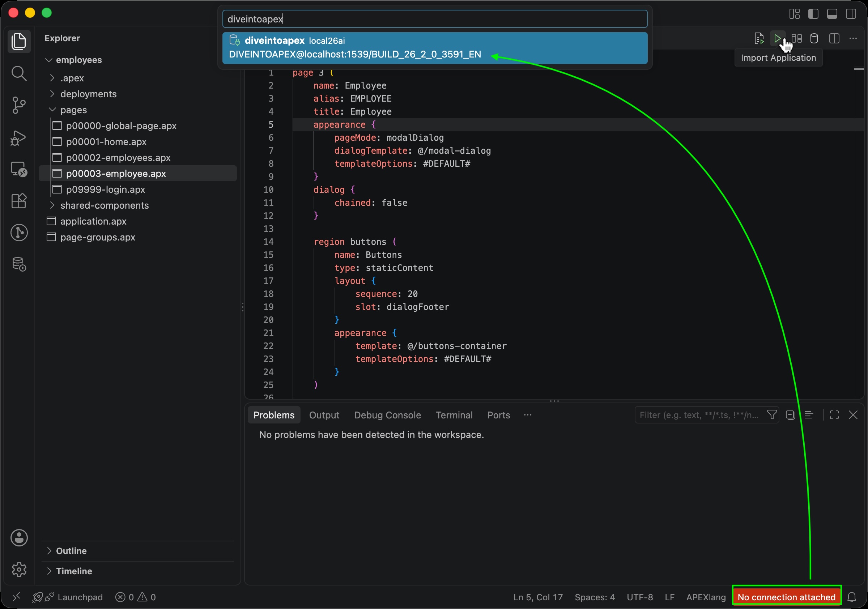Screen dimensions: 868x609
Task: Open the database actions view at bottom of activity bar
Action: click(19, 264)
